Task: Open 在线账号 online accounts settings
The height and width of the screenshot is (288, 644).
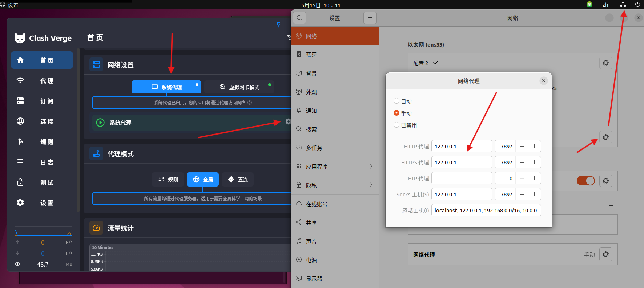Action: [335, 204]
